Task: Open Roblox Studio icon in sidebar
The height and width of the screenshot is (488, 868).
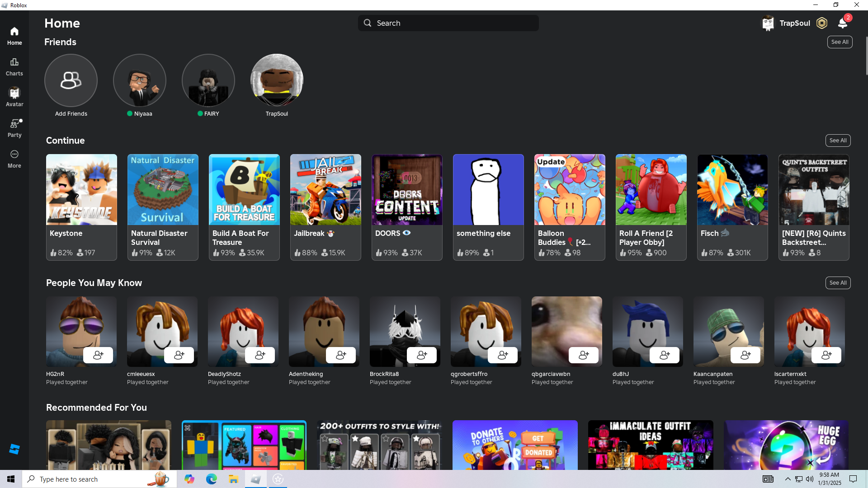Action: point(14,449)
